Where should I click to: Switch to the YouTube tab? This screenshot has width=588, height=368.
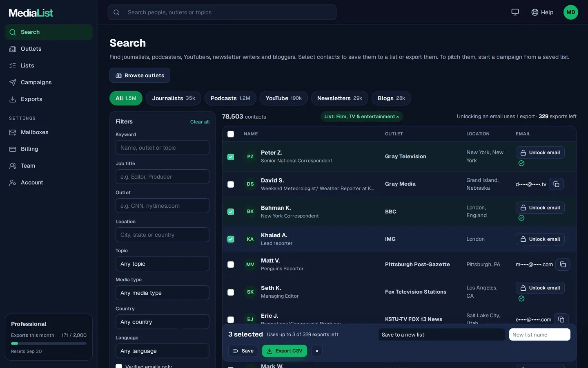click(x=284, y=98)
